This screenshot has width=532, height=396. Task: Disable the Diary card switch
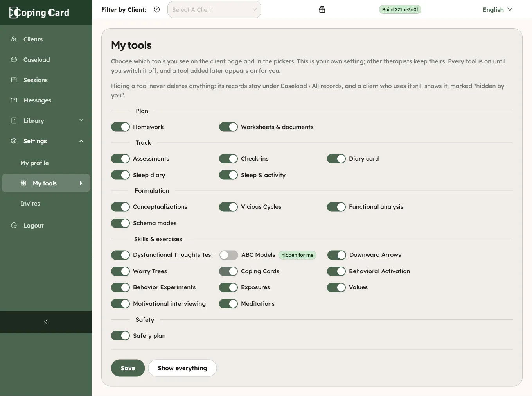point(336,159)
